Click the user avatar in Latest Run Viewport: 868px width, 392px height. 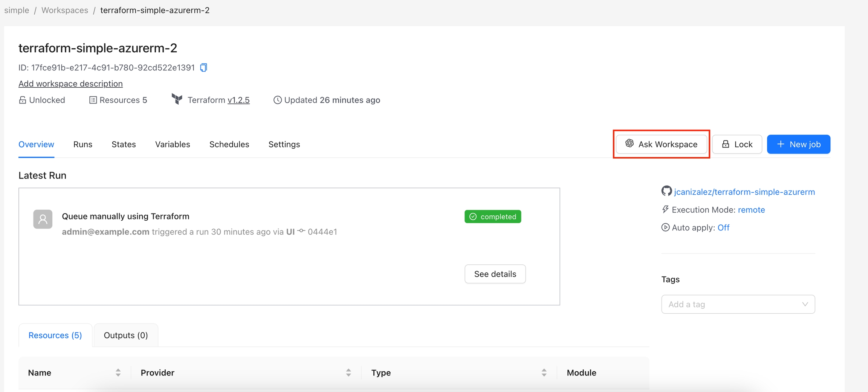pyautogui.click(x=43, y=219)
